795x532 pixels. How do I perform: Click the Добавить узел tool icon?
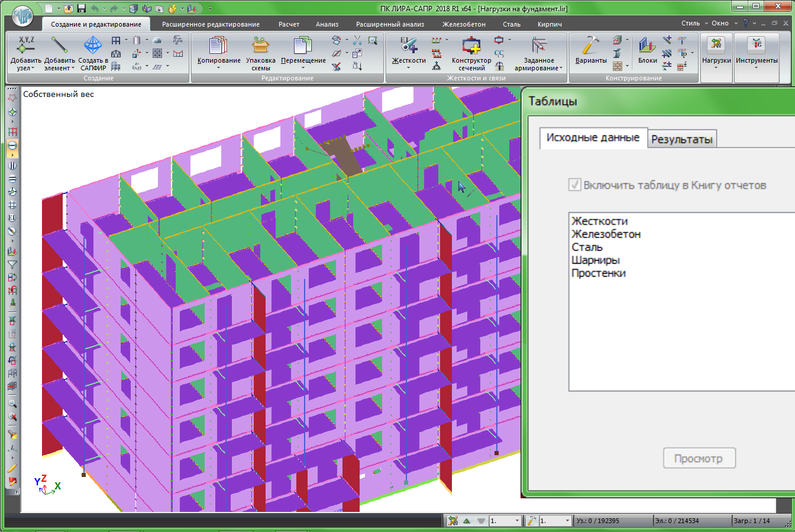coord(26,46)
